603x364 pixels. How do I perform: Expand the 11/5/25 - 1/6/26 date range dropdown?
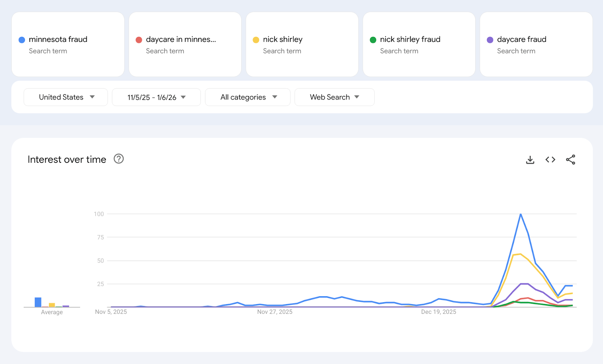156,97
